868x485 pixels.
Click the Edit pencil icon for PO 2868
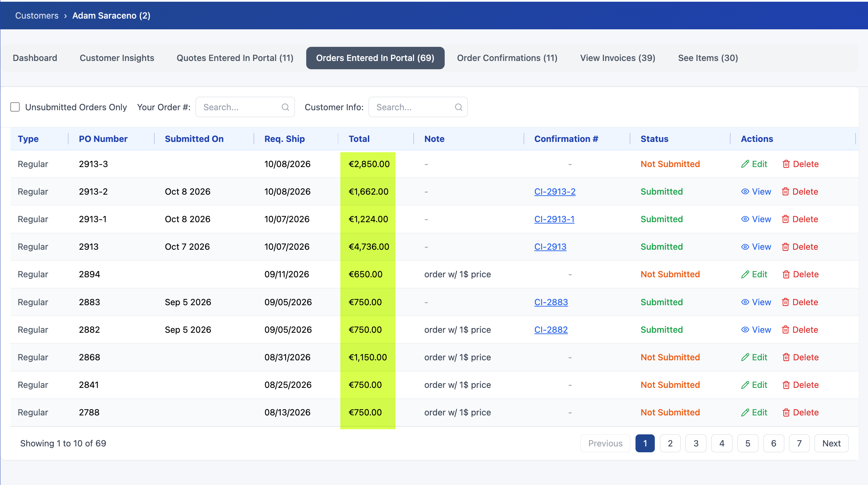point(745,357)
